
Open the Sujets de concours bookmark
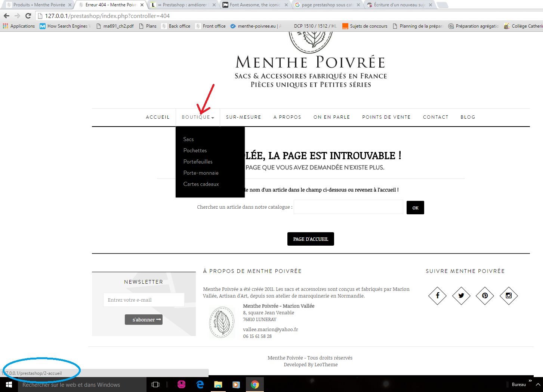pyautogui.click(x=365, y=26)
